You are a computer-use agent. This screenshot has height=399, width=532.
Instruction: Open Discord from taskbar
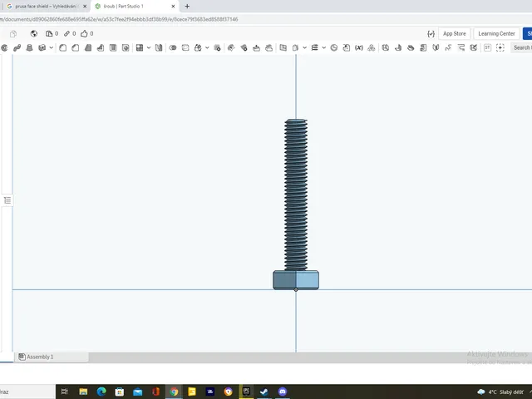(283, 392)
